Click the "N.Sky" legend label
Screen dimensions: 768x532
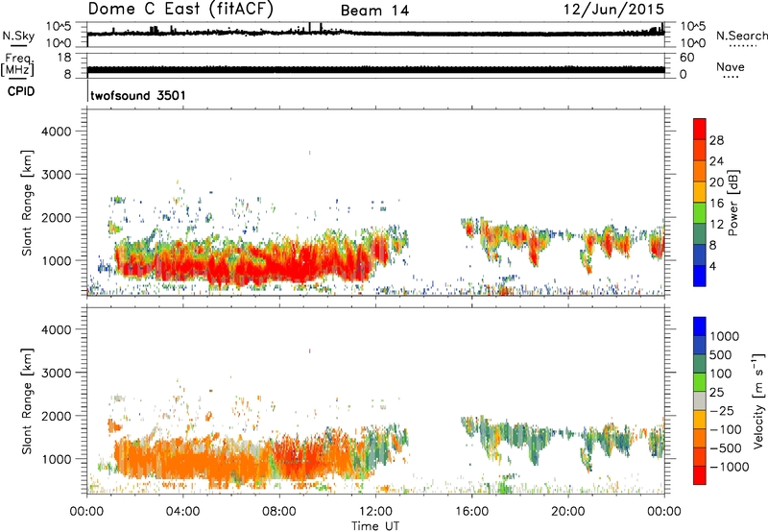tap(18, 36)
